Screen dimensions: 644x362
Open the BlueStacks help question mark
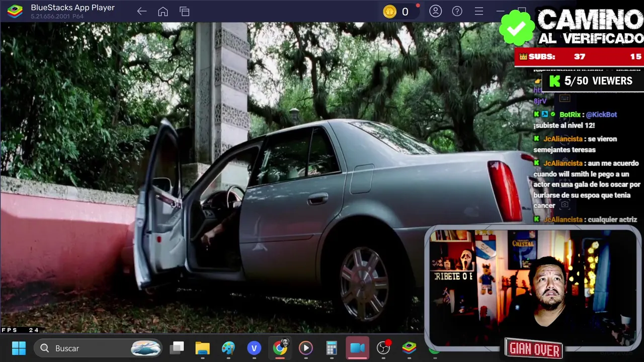457,11
